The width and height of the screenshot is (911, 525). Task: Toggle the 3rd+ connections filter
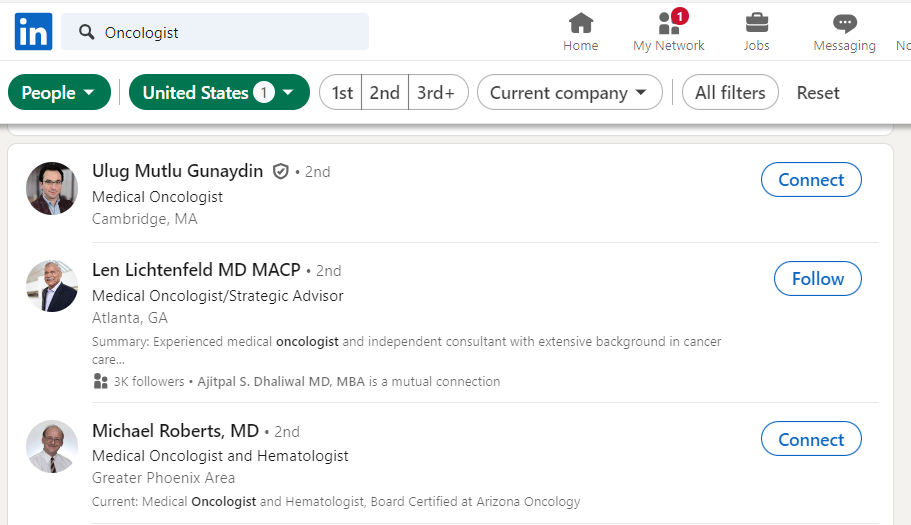tap(436, 93)
